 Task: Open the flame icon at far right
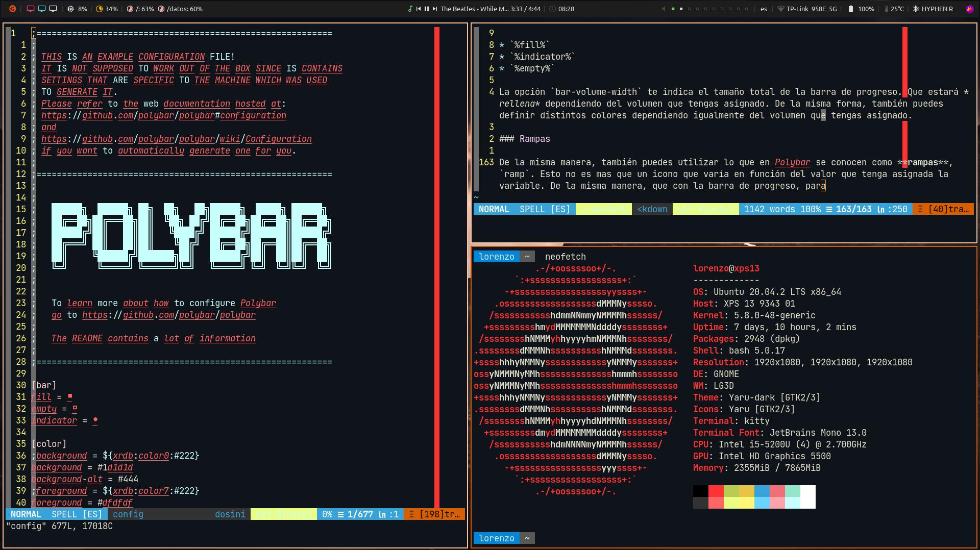pos(969,9)
